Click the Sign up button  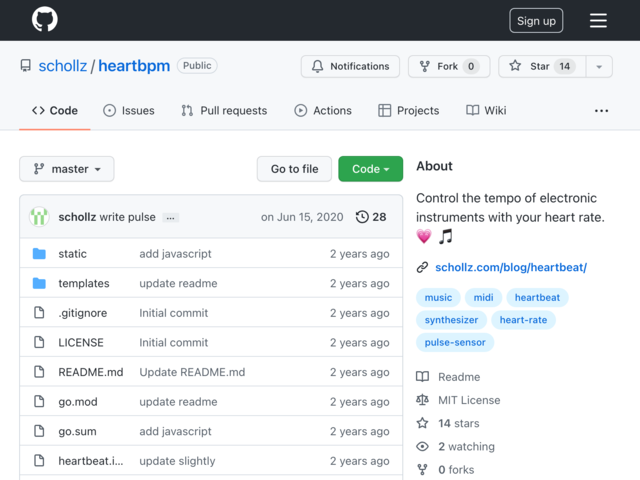point(536,20)
